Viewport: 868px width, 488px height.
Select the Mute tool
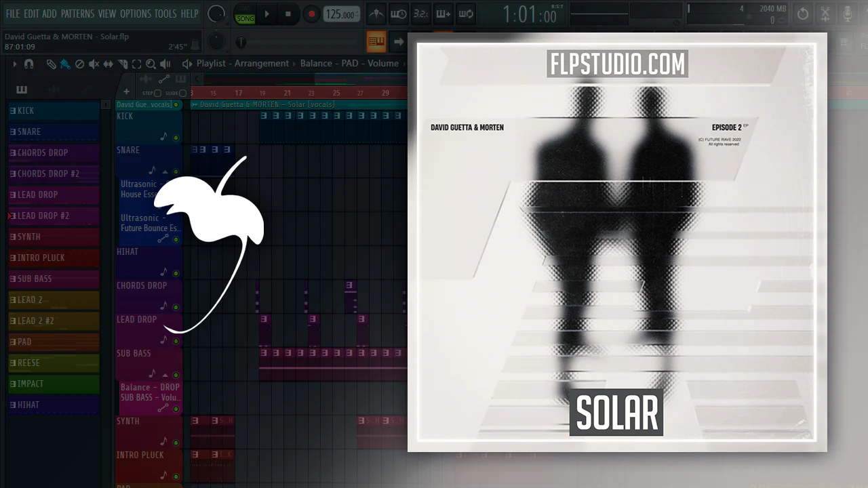[x=94, y=64]
